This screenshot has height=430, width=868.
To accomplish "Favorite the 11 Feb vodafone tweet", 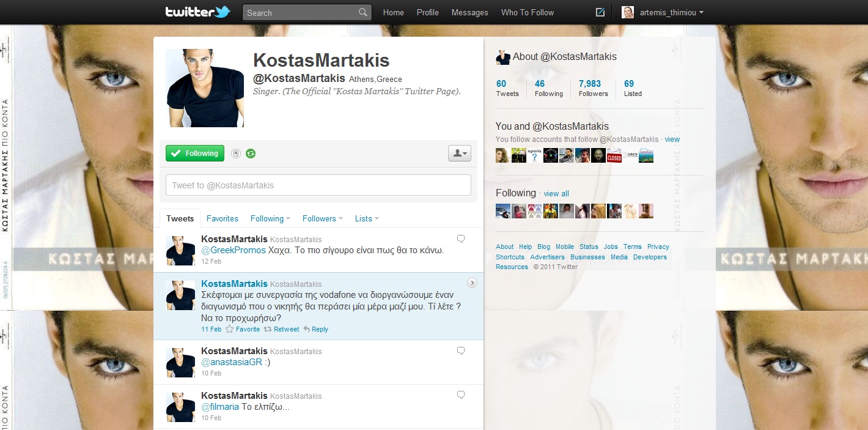I will click(x=243, y=329).
